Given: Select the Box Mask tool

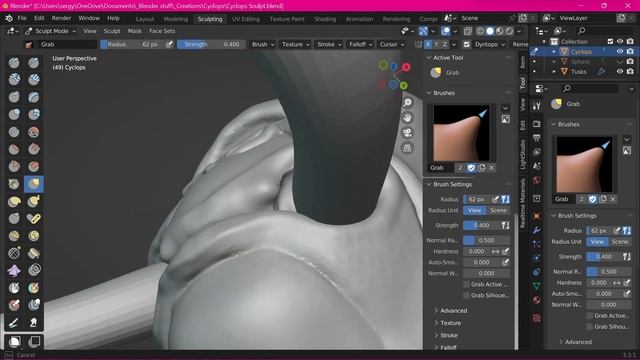Looking at the screenshot, I should click(x=15, y=341).
